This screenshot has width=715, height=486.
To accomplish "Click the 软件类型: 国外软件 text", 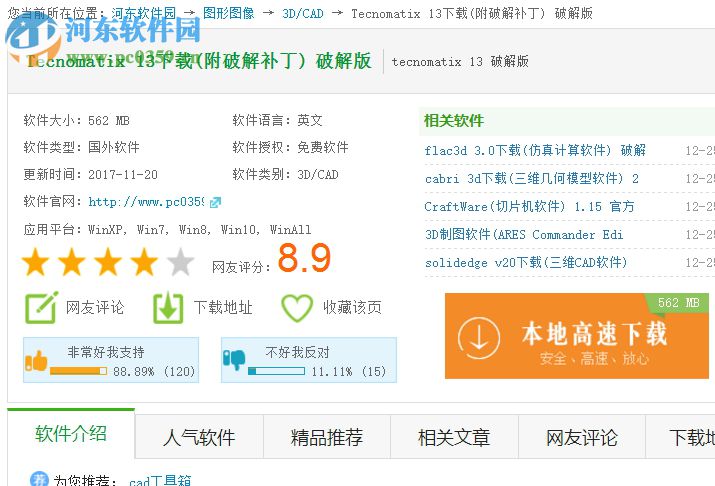I will tap(81, 147).
